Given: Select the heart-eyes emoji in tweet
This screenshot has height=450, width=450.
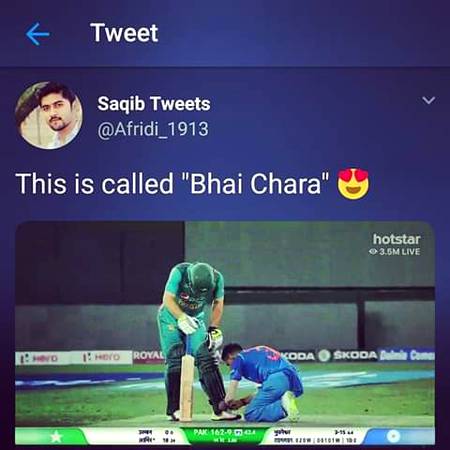Looking at the screenshot, I should (x=353, y=184).
